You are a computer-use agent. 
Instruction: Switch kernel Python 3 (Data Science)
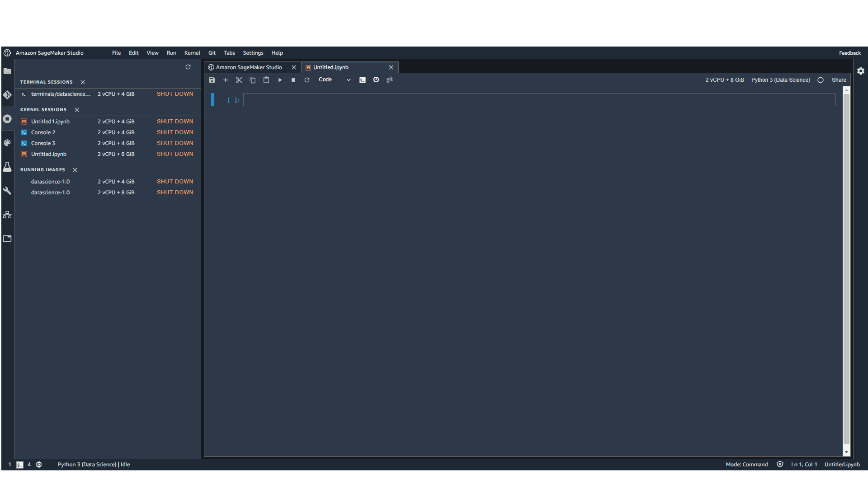pos(780,80)
